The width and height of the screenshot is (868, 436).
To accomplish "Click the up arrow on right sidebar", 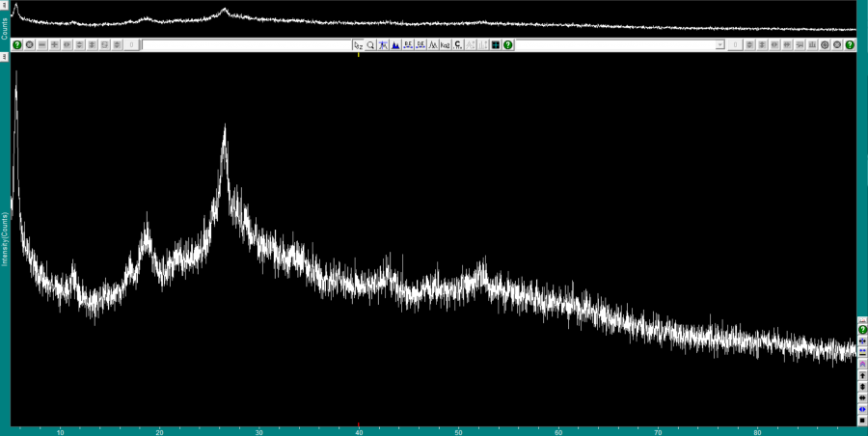I will pyautogui.click(x=862, y=375).
